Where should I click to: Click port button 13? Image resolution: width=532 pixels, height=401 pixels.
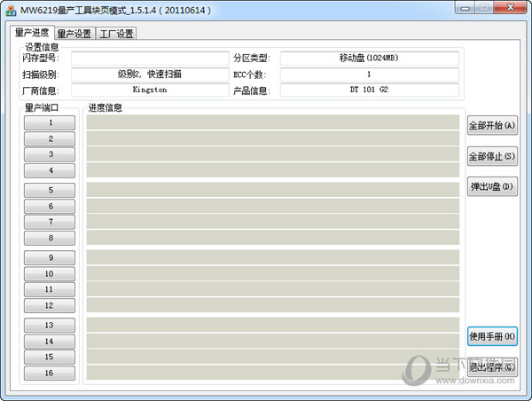(x=50, y=326)
